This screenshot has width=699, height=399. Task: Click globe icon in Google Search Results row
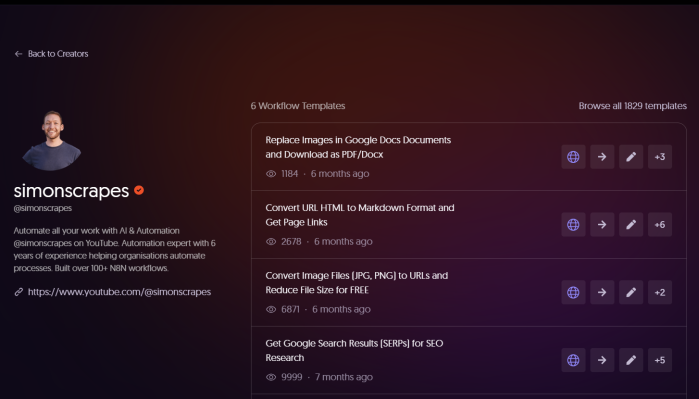pyautogui.click(x=573, y=360)
